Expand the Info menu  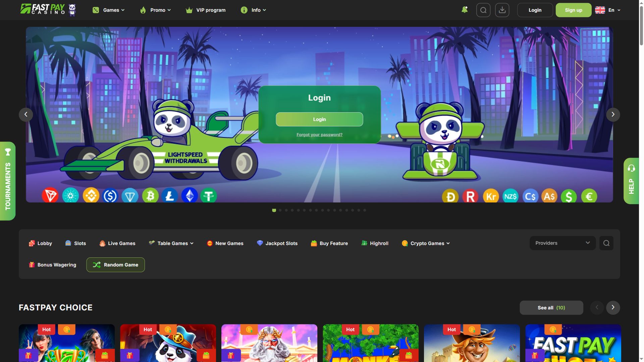tap(254, 10)
